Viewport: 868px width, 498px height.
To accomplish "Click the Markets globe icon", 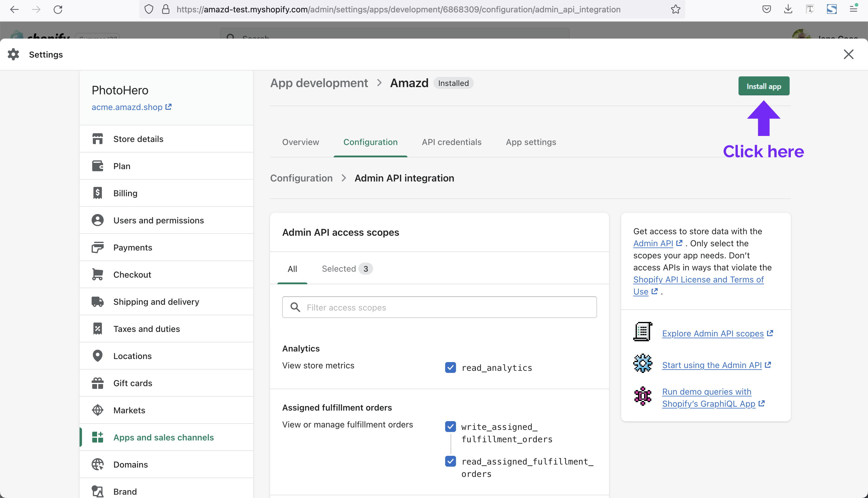I will 97,410.
